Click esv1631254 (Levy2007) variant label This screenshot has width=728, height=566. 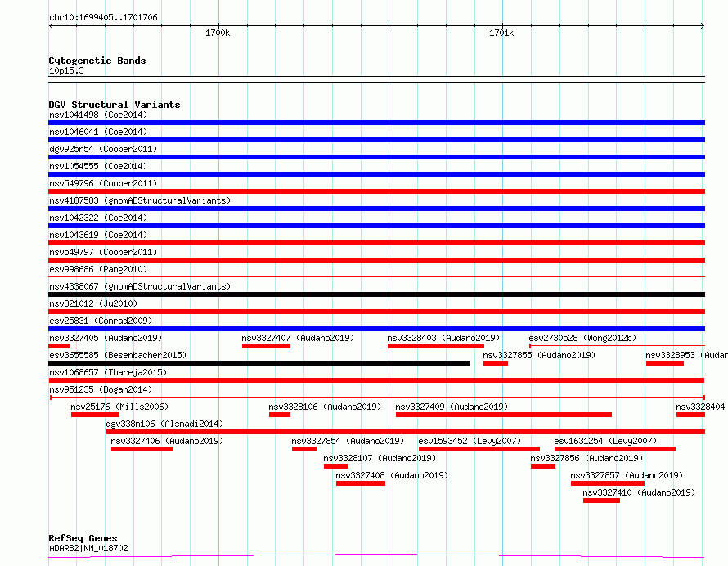tap(605, 441)
